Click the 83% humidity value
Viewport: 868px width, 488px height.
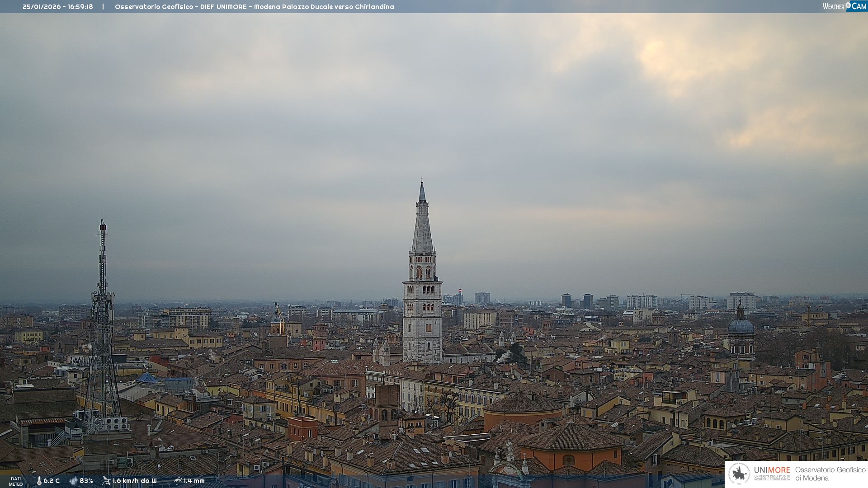click(86, 481)
